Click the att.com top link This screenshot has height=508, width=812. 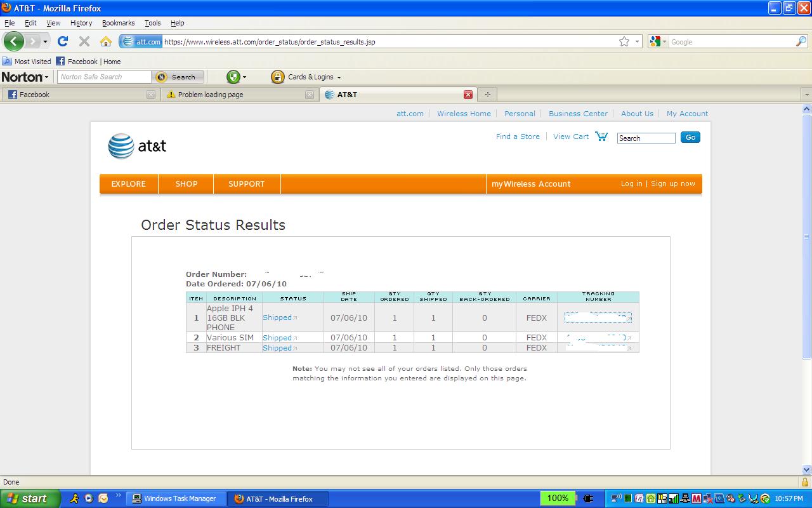pyautogui.click(x=410, y=114)
